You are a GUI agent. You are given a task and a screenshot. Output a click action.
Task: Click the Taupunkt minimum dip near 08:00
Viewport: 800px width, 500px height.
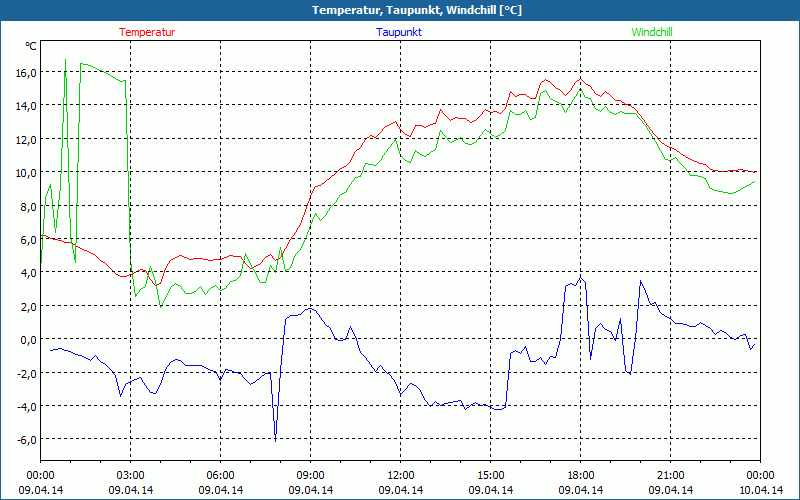click(276, 440)
